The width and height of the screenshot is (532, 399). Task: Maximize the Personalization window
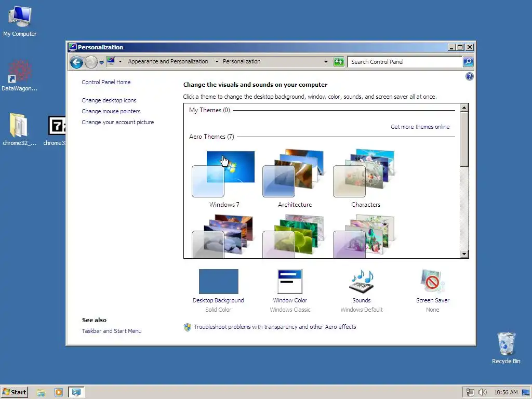click(x=460, y=47)
